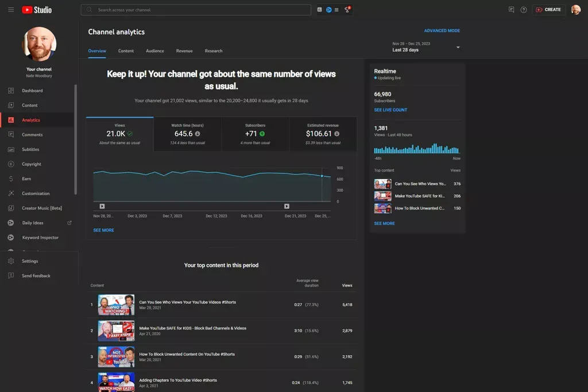The width and height of the screenshot is (588, 392).
Task: Click SEE LIVE COUNT in Realtime panel
Action: tap(390, 110)
